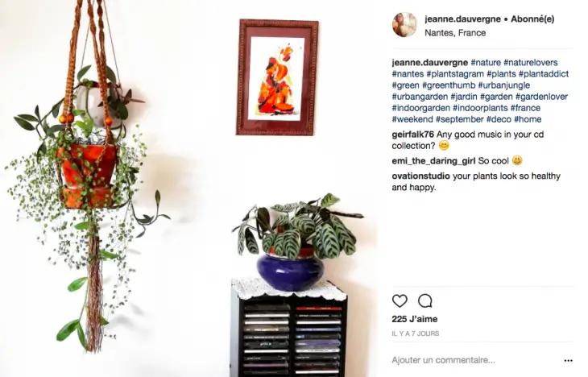Screen dimensions: 588x377
Task: Open the #plantstagram hashtag
Action: [x=455, y=74]
